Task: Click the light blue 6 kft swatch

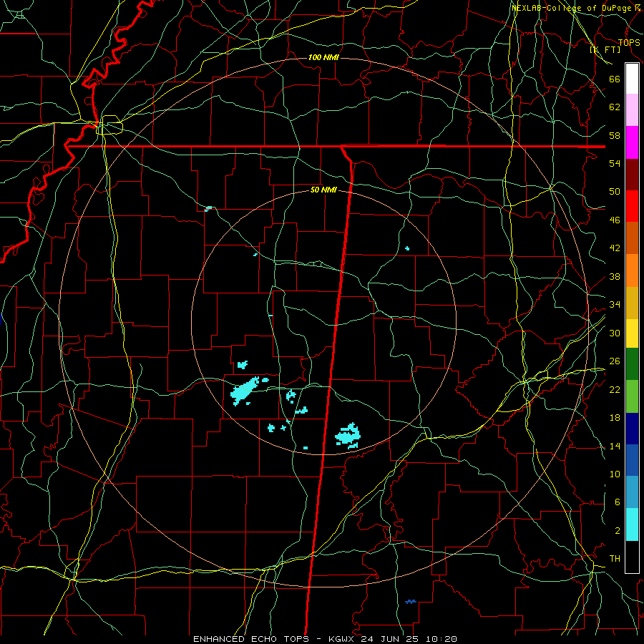Action: click(632, 492)
